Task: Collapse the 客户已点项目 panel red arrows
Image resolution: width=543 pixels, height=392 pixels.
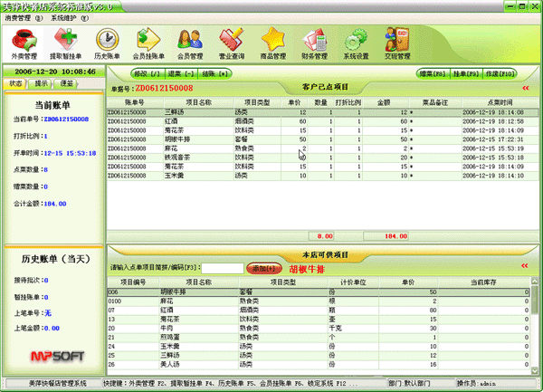Action: click(x=526, y=89)
